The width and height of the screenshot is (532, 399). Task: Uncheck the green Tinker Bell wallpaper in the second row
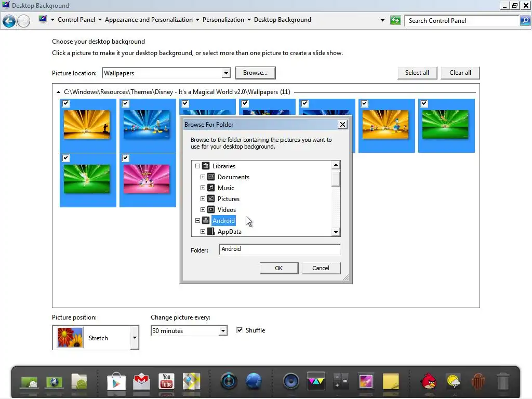[x=66, y=158]
